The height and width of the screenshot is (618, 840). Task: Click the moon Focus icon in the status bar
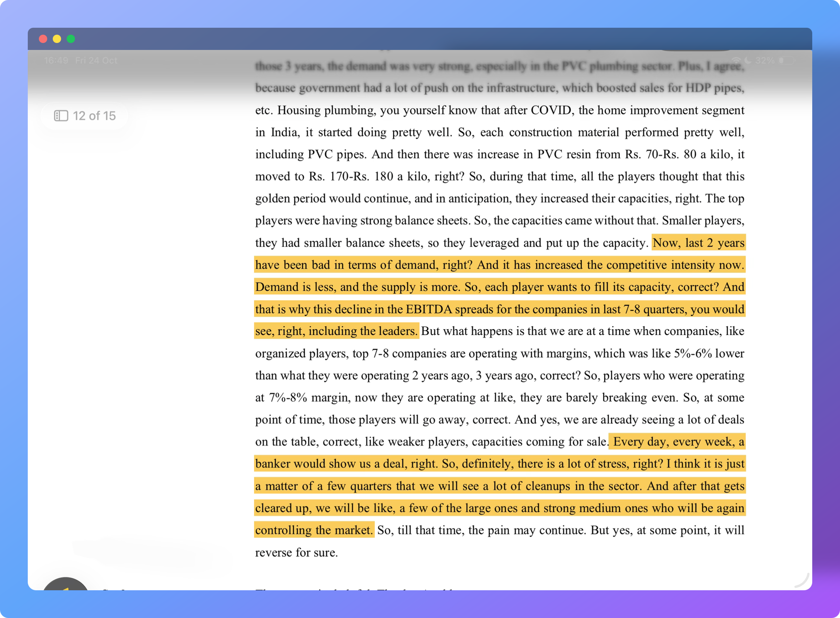(x=748, y=61)
